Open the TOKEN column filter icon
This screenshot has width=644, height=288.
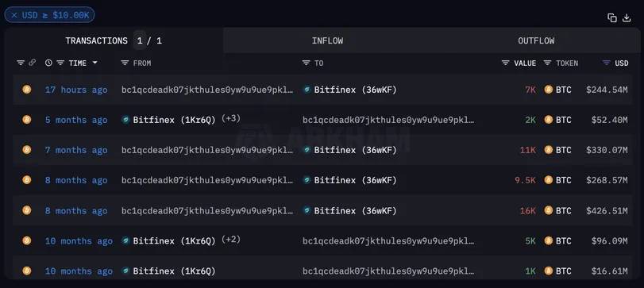[x=547, y=63]
